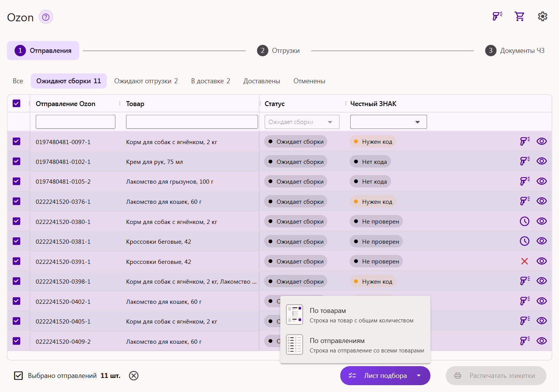Toggle the select-all checkbox in table header
This screenshot has width=559, height=392.
(16, 103)
